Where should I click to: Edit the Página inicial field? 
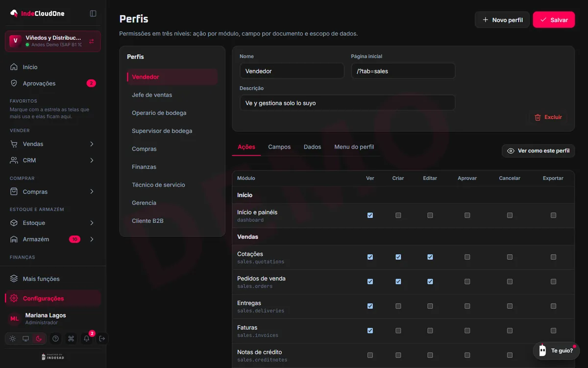403,71
